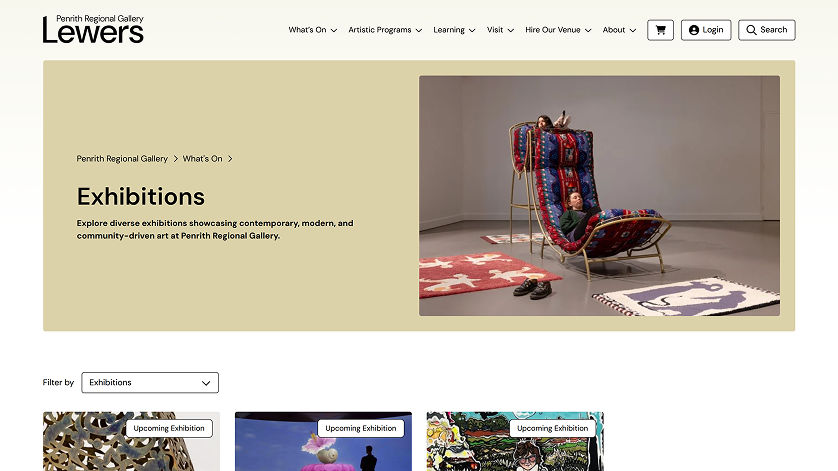Open the third exhibition card with colorful illustration

point(515,441)
